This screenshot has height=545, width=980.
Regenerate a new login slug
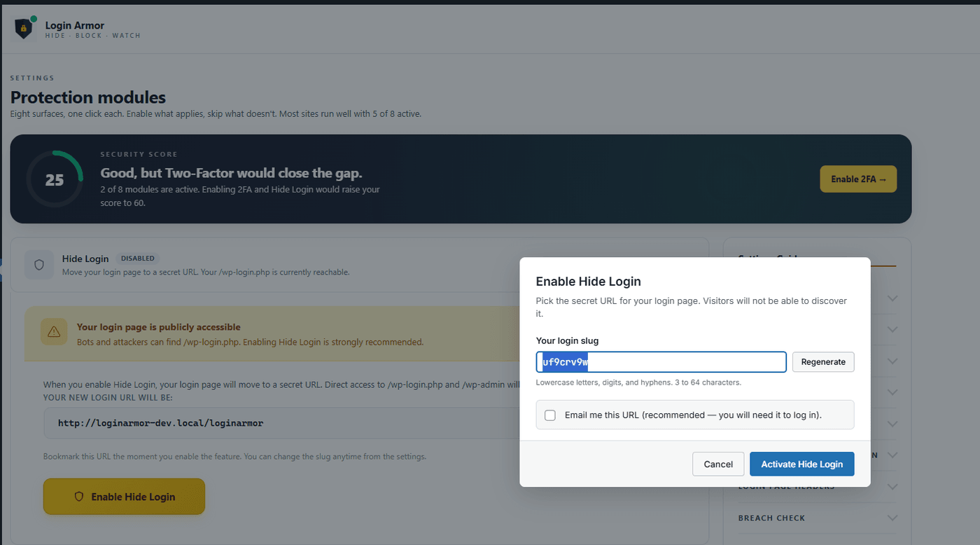pyautogui.click(x=823, y=361)
